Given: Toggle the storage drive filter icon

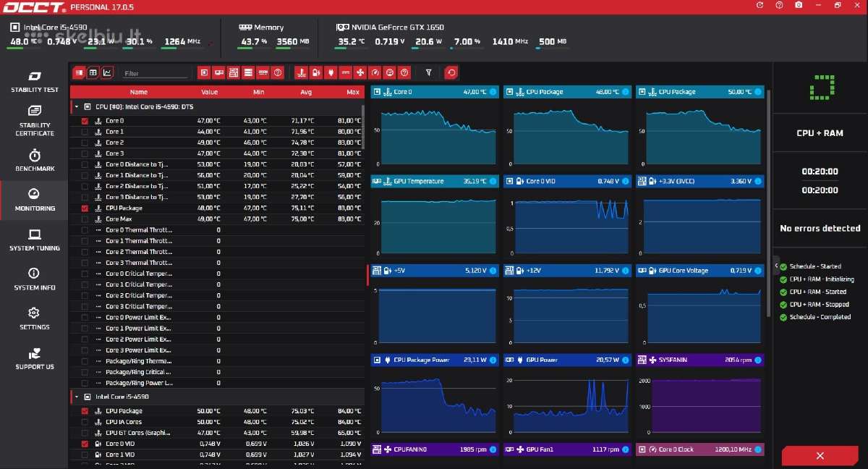Looking at the screenshot, I should tap(248, 72).
